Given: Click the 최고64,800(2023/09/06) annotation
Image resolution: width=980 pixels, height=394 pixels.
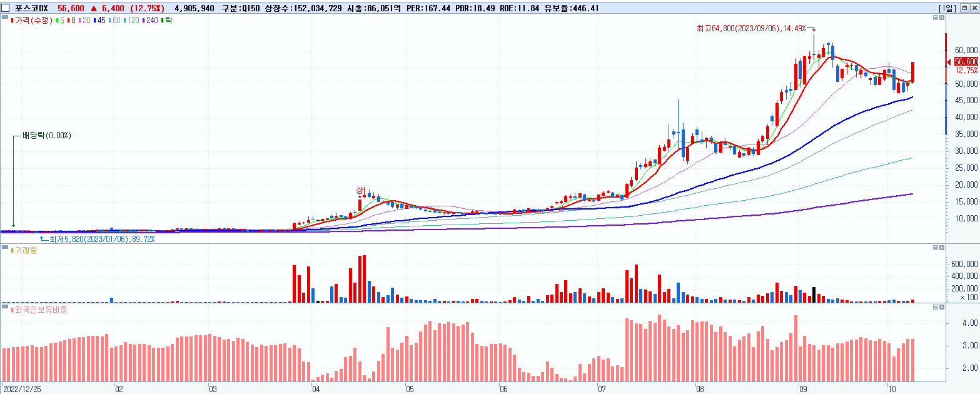Looking at the screenshot, I should point(752,28).
